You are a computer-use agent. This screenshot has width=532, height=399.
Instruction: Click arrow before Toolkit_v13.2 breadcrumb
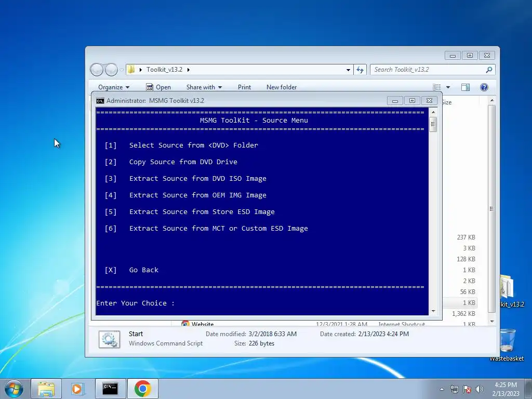140,70
